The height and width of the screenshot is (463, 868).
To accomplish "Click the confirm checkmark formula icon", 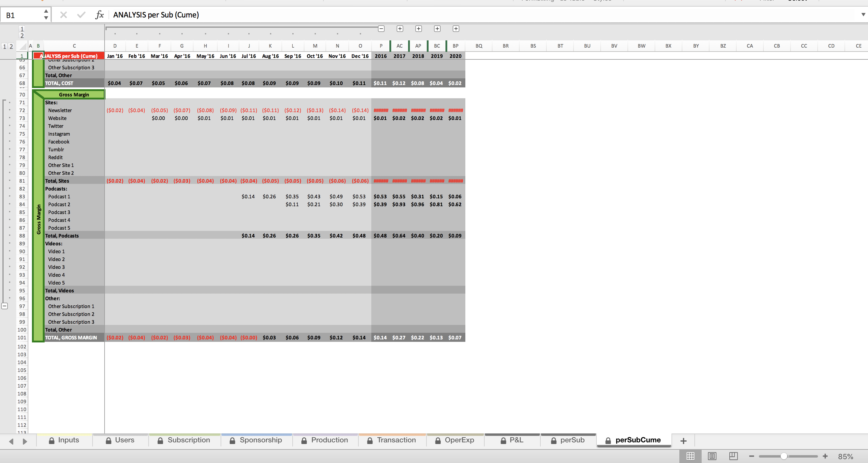I will click(81, 15).
